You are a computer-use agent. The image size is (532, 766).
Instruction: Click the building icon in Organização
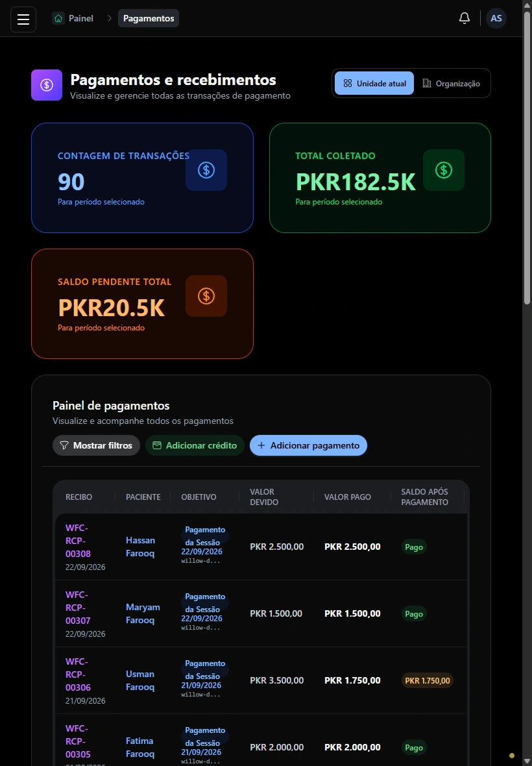427,84
